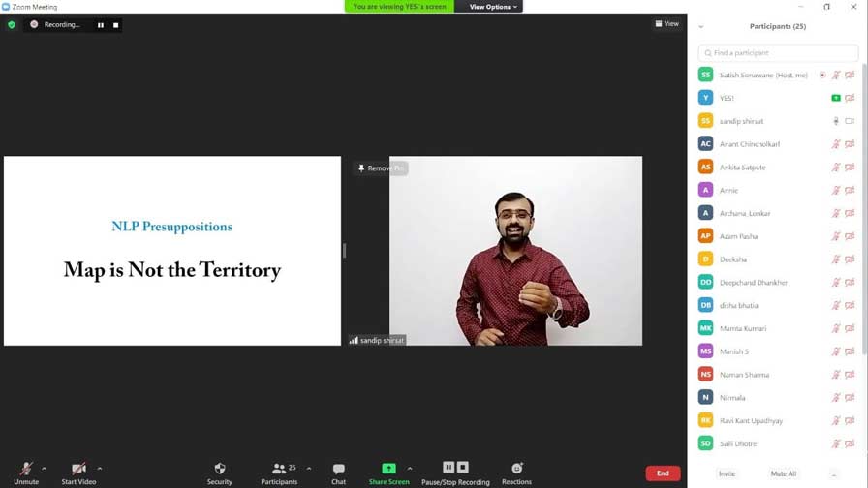Open the Security shield options
This screenshot has height=488, width=868.
click(x=220, y=469)
